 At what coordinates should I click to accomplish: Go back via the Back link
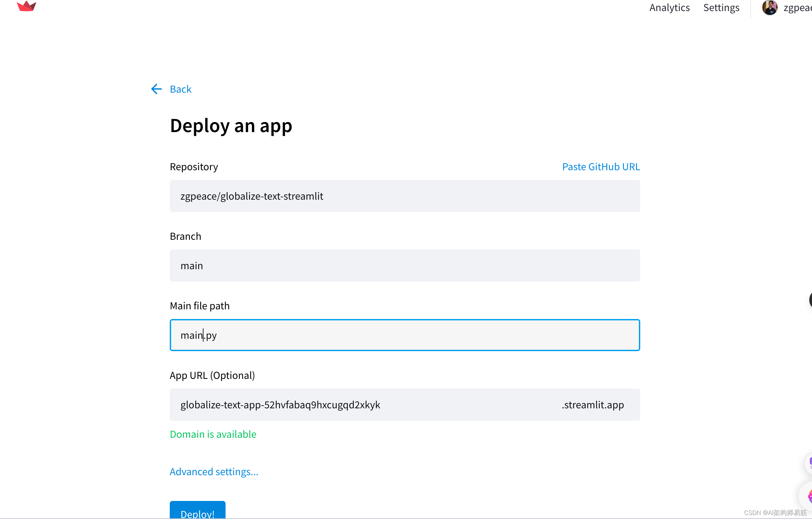coord(180,89)
